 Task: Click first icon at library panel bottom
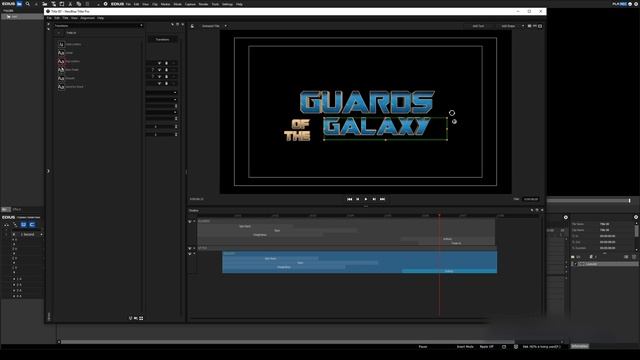click(x=131, y=318)
